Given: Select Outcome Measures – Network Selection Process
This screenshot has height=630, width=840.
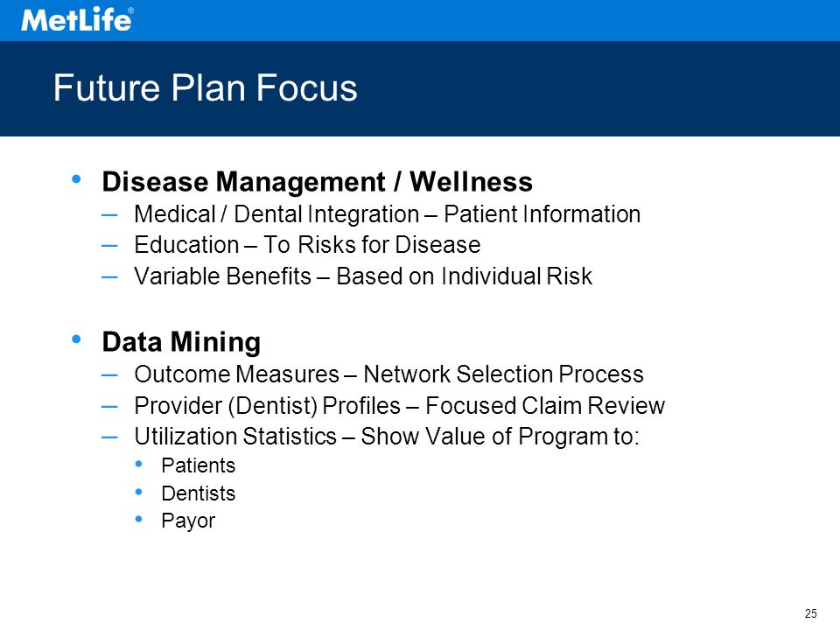Looking at the screenshot, I should [388, 374].
